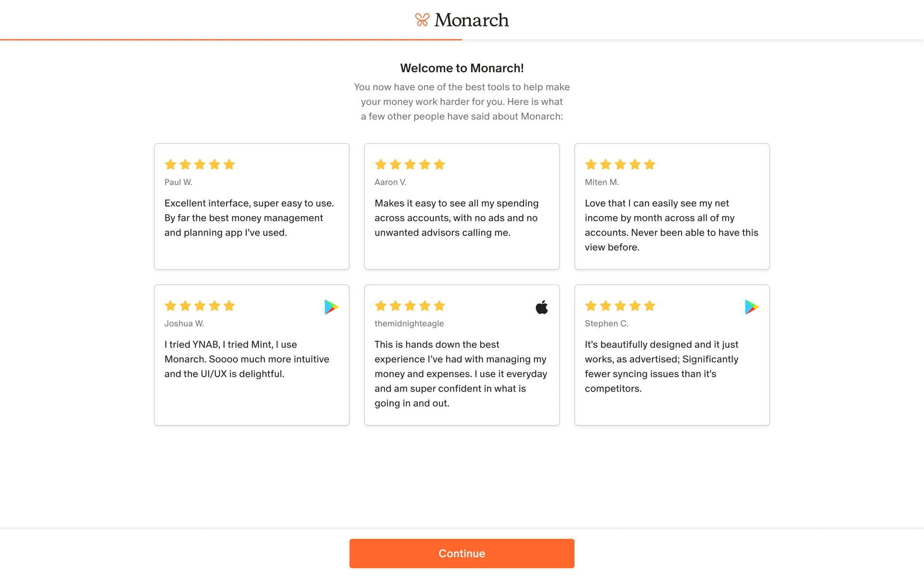924x578 pixels.
Task: Click the Apple icon on themidnighteagle's review
Action: pyautogui.click(x=542, y=307)
